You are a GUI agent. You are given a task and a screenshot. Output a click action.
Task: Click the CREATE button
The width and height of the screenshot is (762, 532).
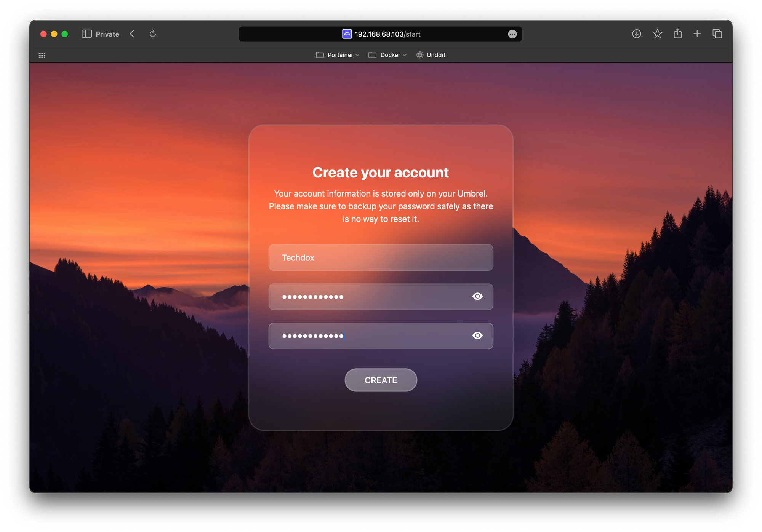click(x=381, y=380)
